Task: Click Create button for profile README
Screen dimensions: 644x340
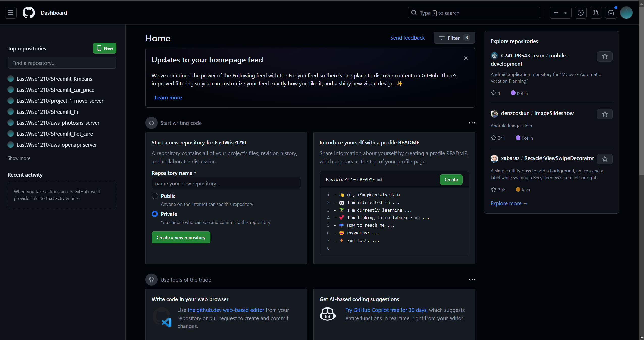Action: coord(451,179)
